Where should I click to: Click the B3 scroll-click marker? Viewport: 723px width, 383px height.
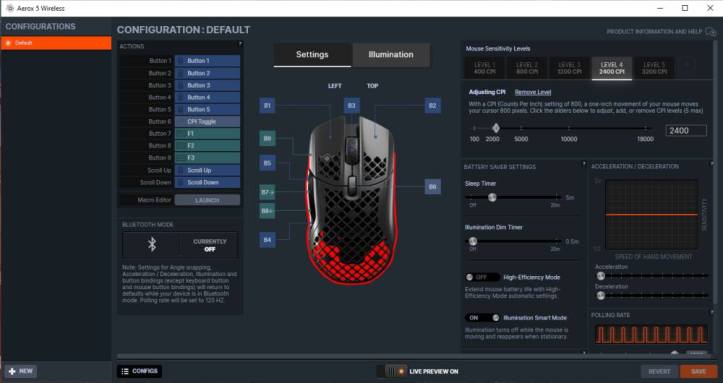(x=352, y=106)
